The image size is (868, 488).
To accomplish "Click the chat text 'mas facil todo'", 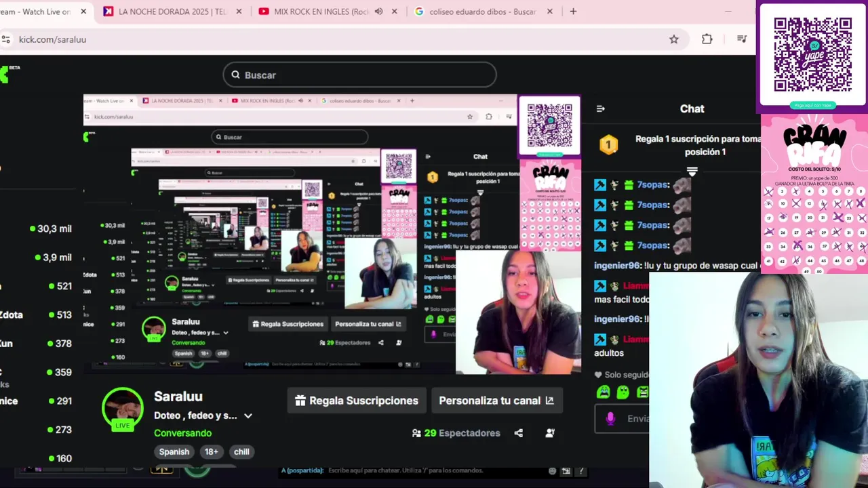I will 621,299.
